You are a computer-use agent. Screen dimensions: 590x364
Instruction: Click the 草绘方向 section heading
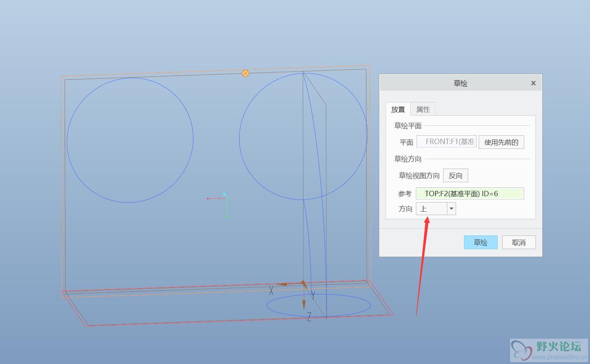[x=408, y=159]
